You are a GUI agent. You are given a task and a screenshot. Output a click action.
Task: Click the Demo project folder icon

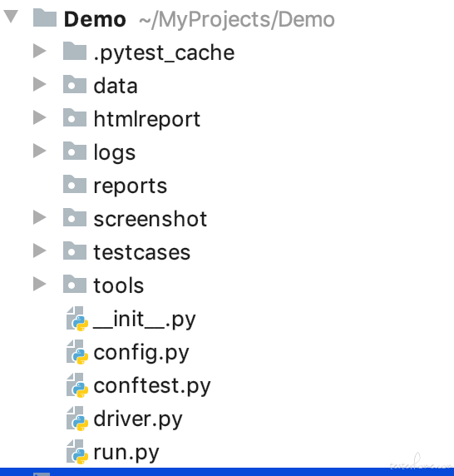[45, 18]
